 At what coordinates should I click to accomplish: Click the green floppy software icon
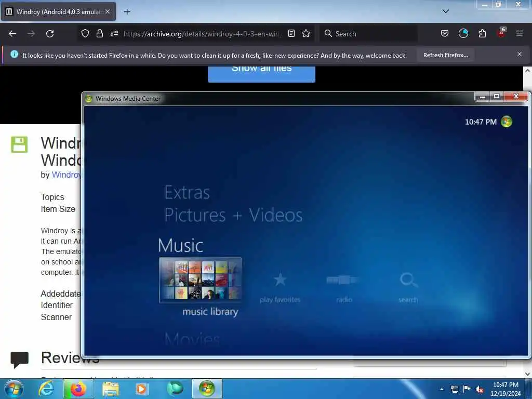[x=19, y=144]
